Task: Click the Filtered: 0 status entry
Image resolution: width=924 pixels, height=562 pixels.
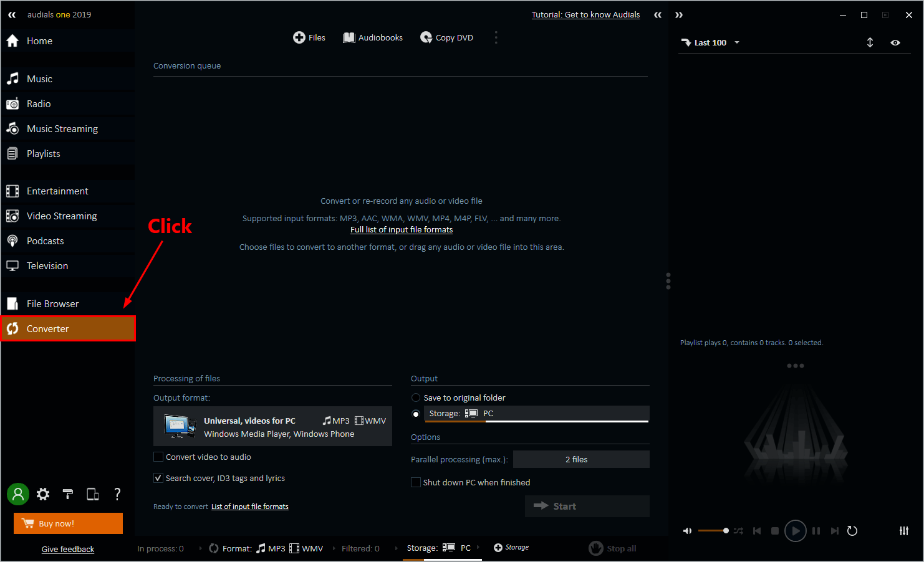Action: [x=360, y=548]
